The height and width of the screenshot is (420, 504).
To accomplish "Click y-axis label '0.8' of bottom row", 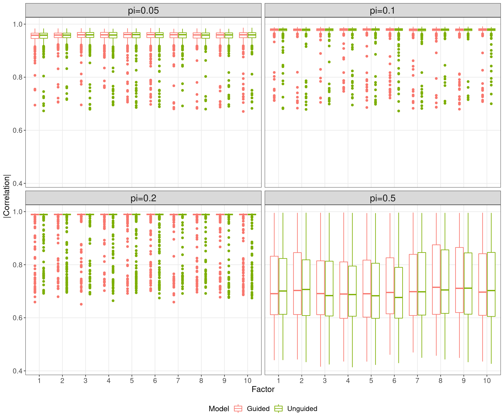I will coord(17,265).
